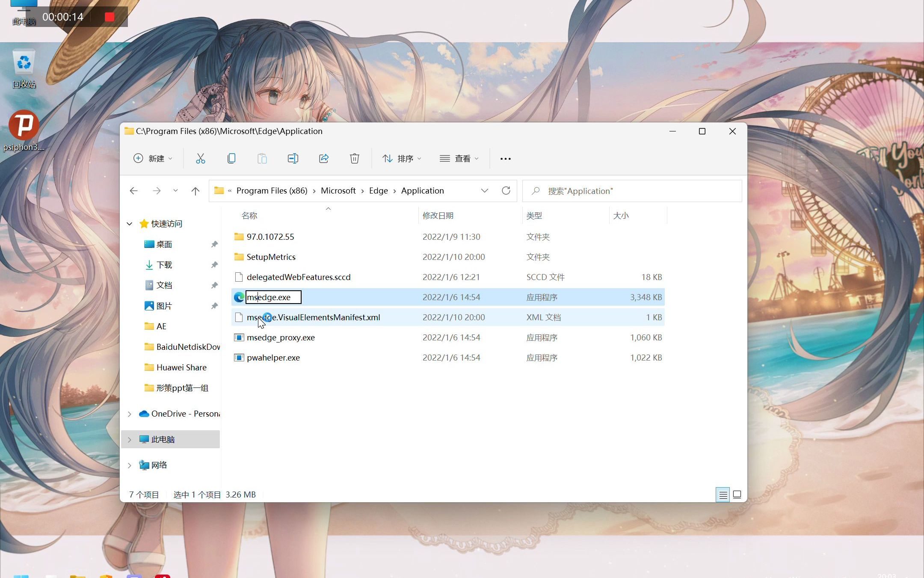Expand the 网络 tree node
924x578 pixels.
[130, 465]
